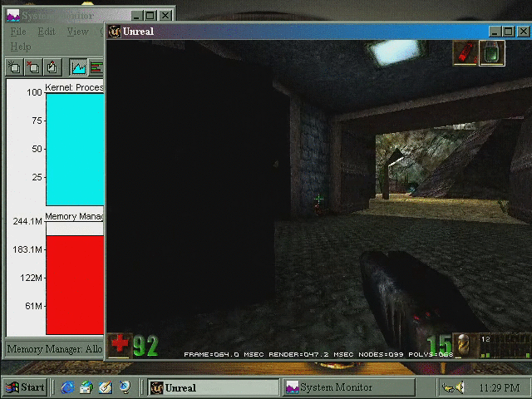Screen dimensions: 532x399
Task: Launch Outlook Express from the quick launch bar
Action: 86,387
